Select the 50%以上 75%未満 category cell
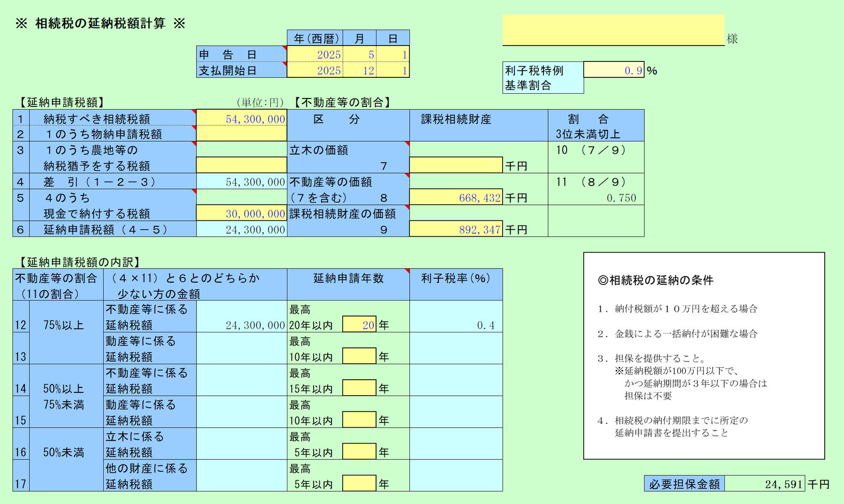Viewport: 844px width, 504px height. [x=66, y=396]
